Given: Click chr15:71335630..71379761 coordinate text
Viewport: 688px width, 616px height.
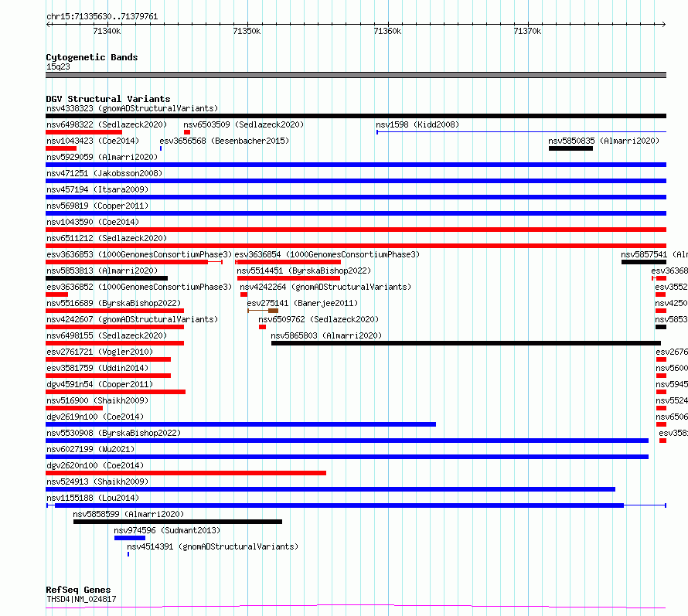Looking at the screenshot, I should (102, 16).
